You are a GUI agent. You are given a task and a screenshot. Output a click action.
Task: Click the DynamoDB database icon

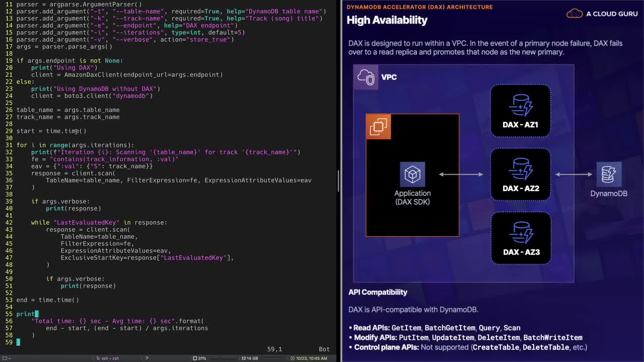tap(609, 174)
